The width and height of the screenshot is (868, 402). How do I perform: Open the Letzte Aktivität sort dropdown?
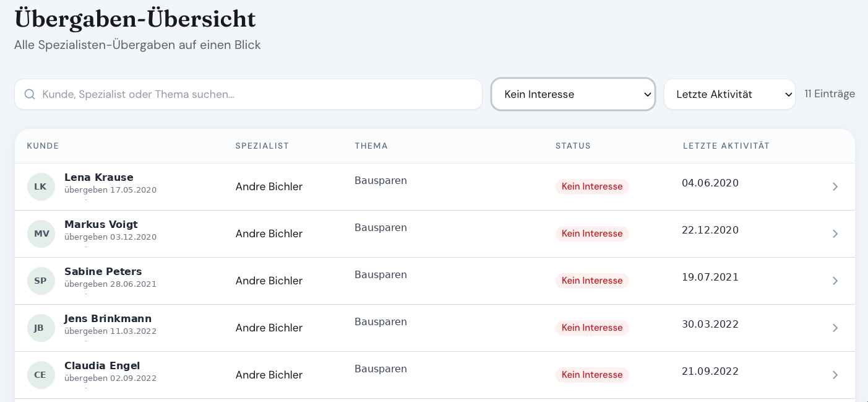coord(729,94)
